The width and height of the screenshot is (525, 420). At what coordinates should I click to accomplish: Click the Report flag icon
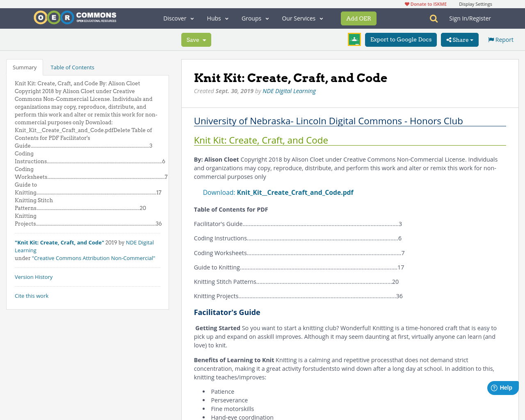click(x=491, y=39)
